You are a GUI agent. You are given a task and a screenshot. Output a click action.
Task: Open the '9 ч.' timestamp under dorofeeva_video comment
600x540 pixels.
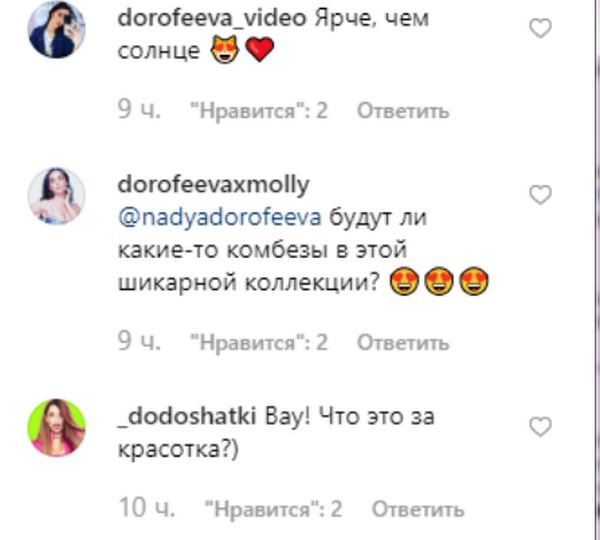(139, 110)
